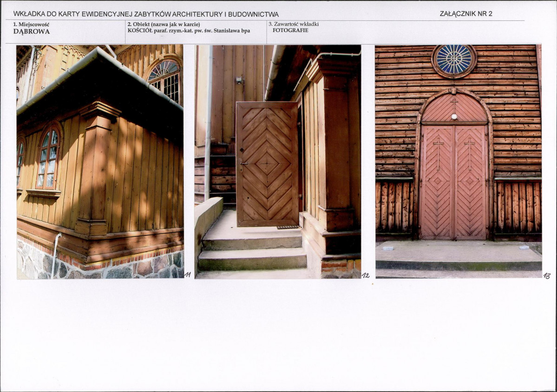Screen dimensions: 557x392
Task: Click the photo numbered 11 of church corner
Action: [x=100, y=162]
